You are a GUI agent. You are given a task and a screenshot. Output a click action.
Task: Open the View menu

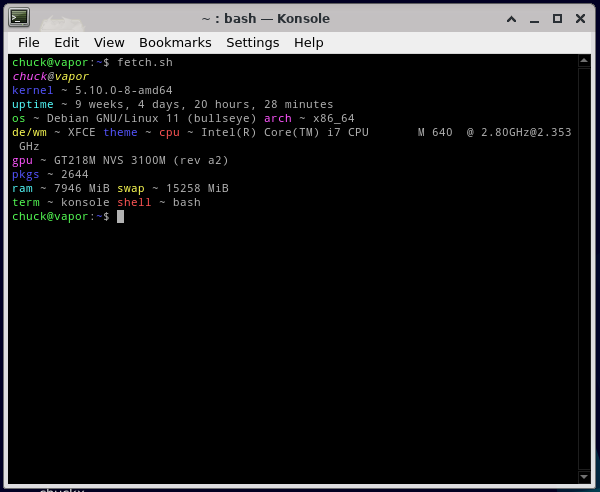point(109,42)
